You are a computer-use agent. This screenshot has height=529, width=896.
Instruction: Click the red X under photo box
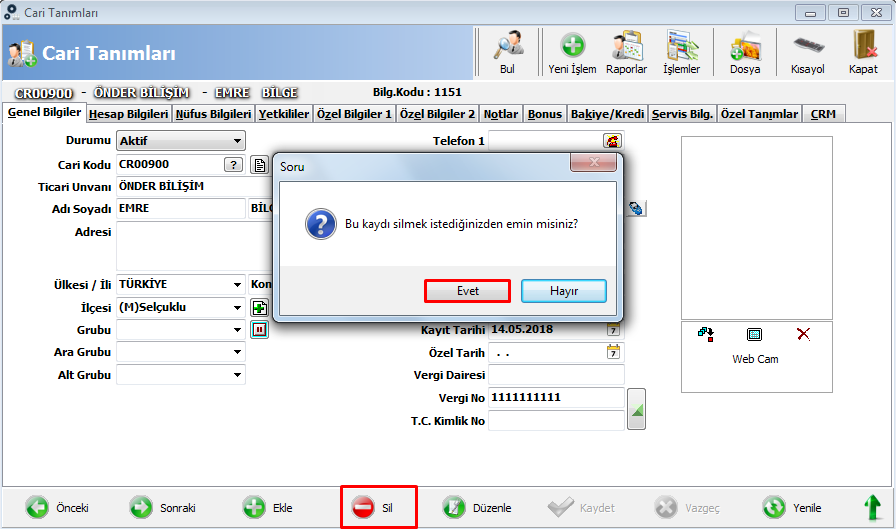pyautogui.click(x=803, y=334)
